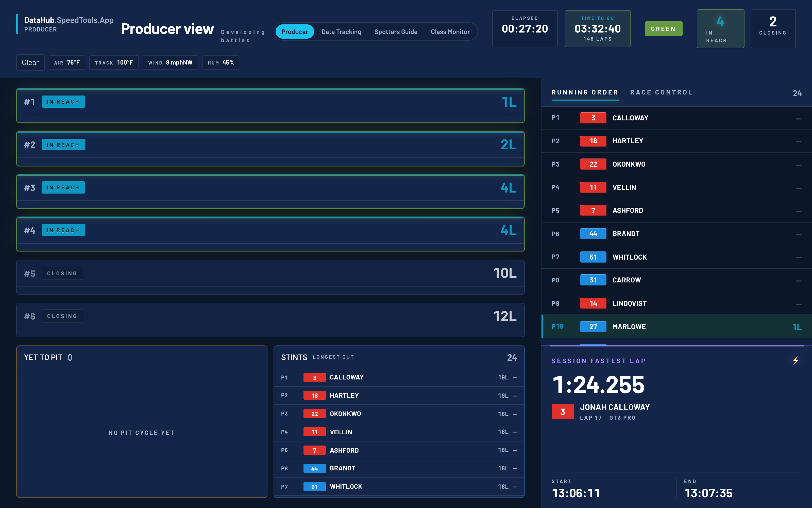
Task: Select P9 LINDQVIST in running order
Action: point(676,303)
